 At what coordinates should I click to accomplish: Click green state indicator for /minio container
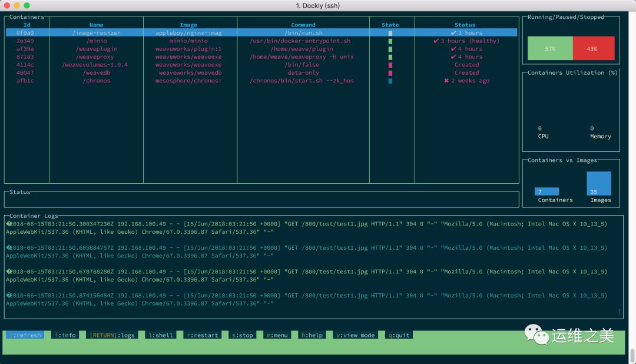(390, 41)
